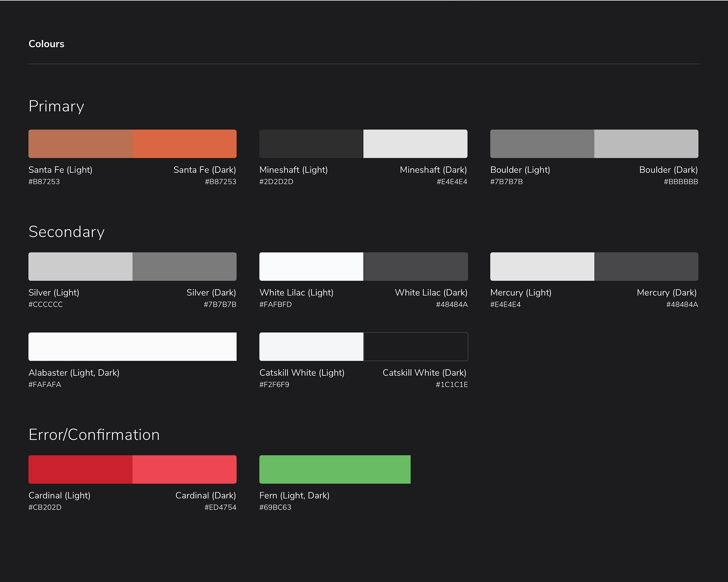Pick the Boulder (Light) grey swatch
The height and width of the screenshot is (582, 728).
(x=542, y=144)
